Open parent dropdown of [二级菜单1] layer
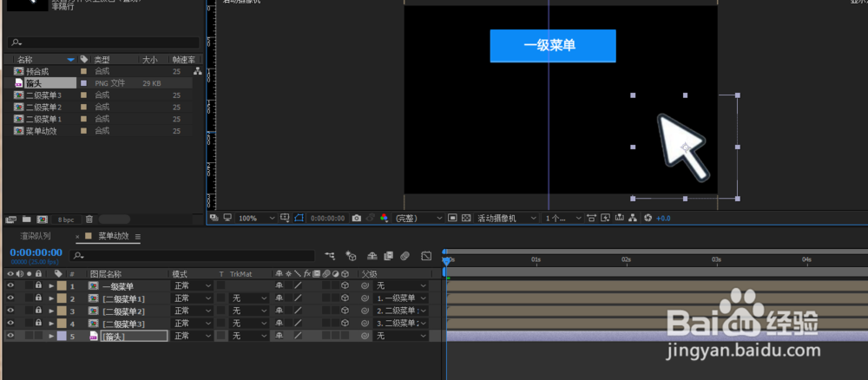868x380 pixels. 401,298
